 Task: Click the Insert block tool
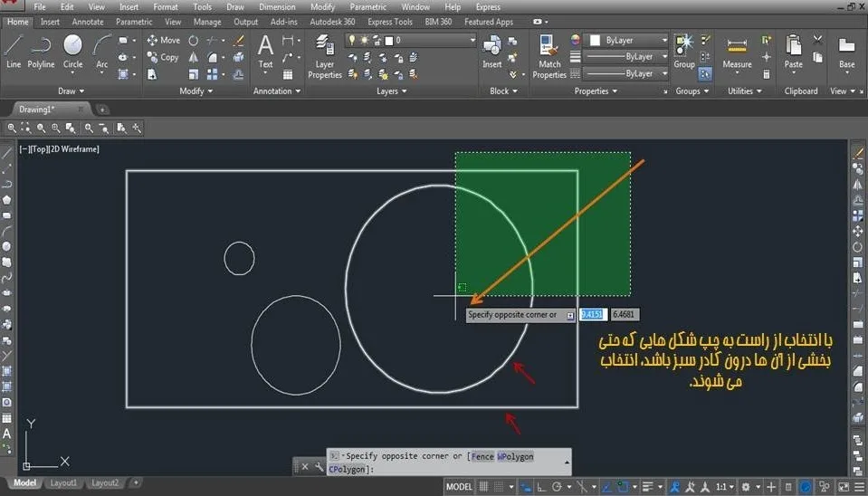pyautogui.click(x=491, y=52)
